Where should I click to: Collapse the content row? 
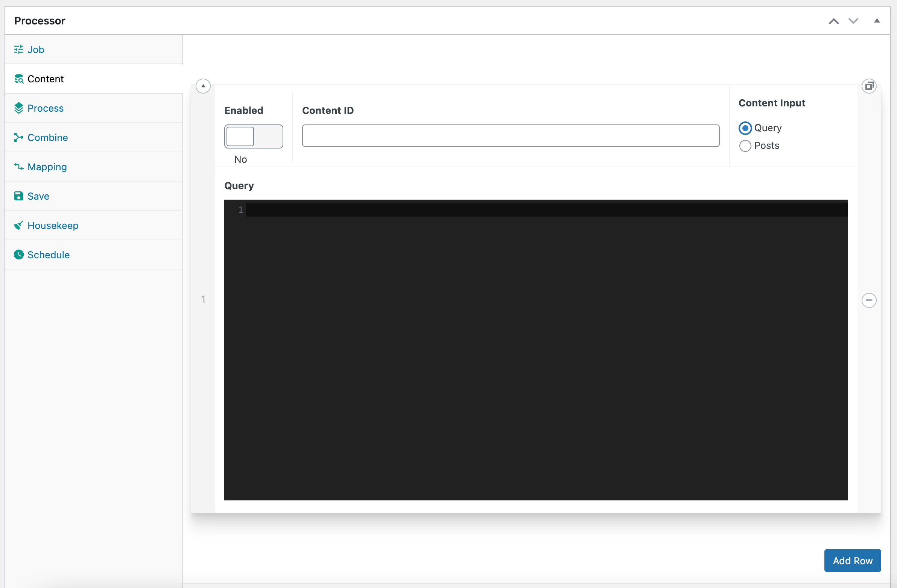point(203,86)
